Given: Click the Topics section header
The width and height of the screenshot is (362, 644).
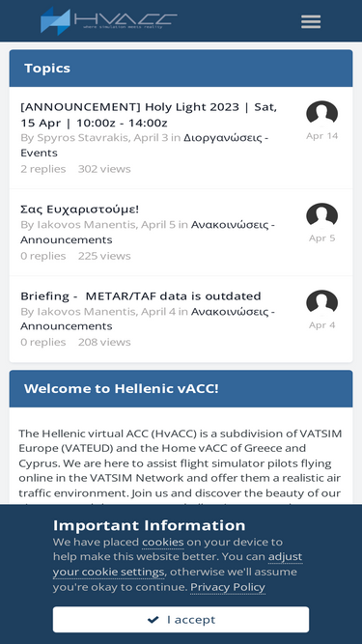Looking at the screenshot, I should (181, 69).
